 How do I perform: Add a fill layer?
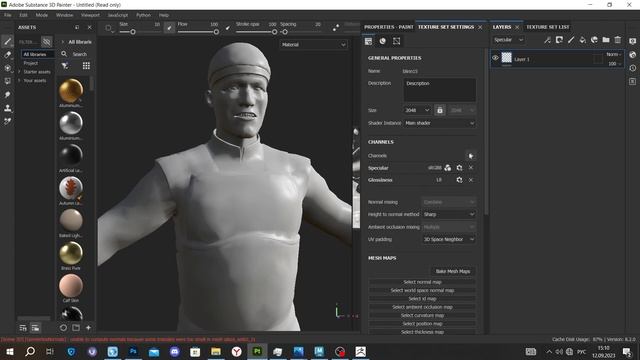[x=582, y=40]
